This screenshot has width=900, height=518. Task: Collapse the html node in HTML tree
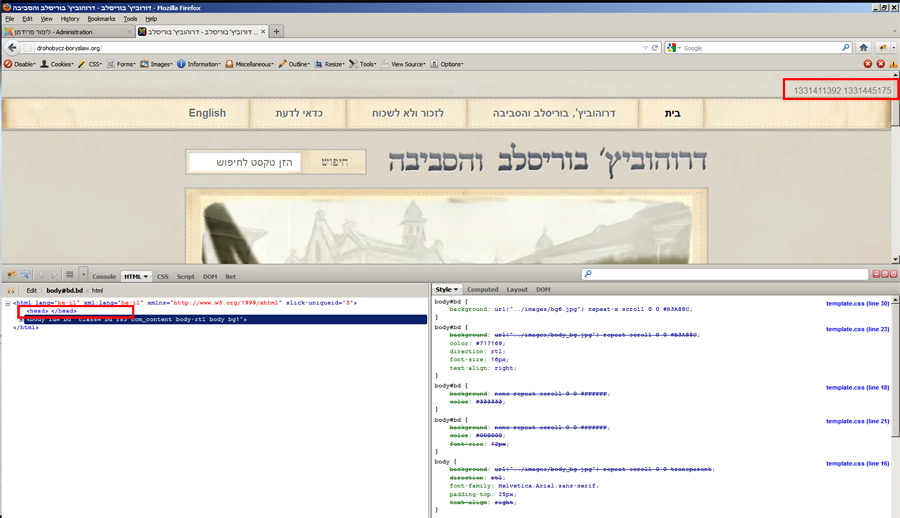(7, 303)
